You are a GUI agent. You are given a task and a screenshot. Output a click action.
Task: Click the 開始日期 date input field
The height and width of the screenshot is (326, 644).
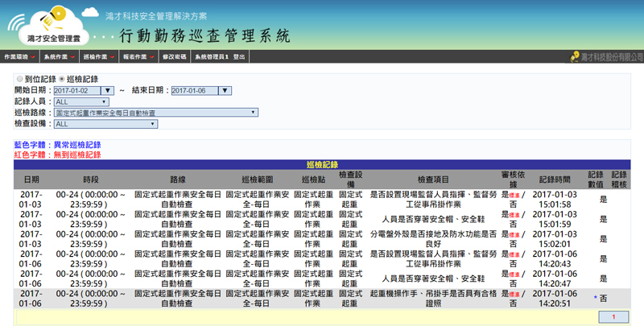click(x=76, y=91)
